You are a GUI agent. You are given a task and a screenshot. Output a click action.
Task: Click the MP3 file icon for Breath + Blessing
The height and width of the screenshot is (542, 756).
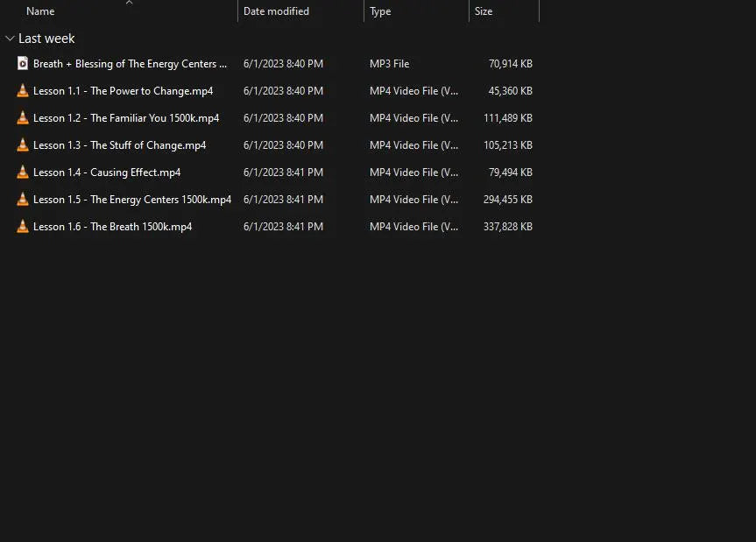[23, 63]
